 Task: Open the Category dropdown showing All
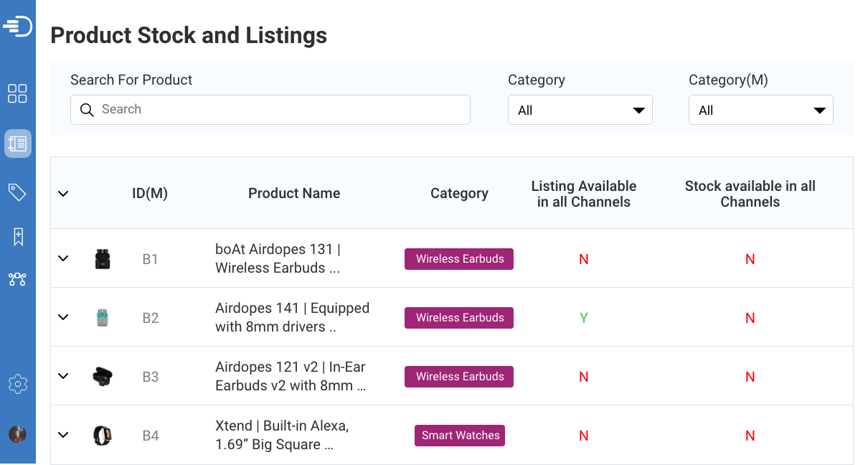pyautogui.click(x=580, y=110)
